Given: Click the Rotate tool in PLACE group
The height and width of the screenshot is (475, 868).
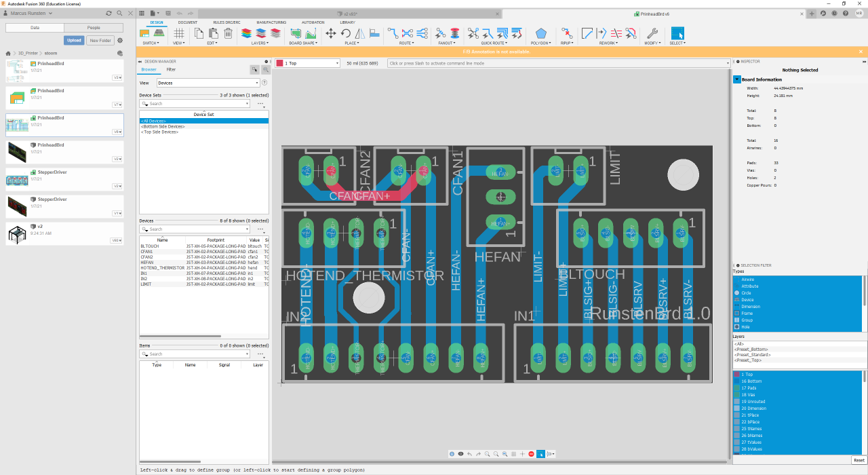Looking at the screenshot, I should [x=346, y=33].
